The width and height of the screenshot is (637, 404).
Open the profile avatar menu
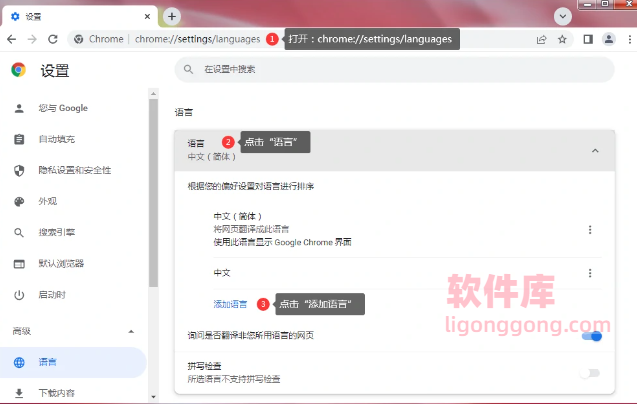pos(609,39)
